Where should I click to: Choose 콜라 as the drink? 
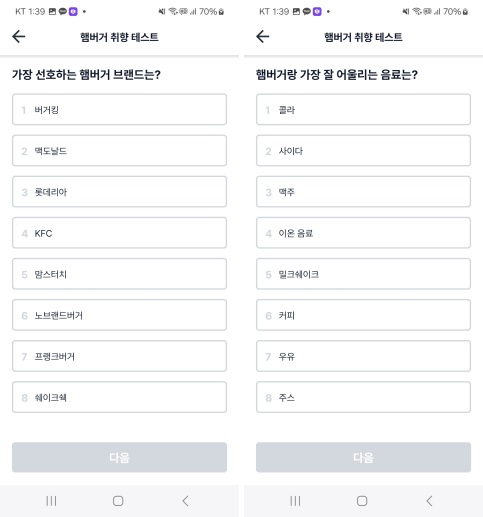pos(363,109)
